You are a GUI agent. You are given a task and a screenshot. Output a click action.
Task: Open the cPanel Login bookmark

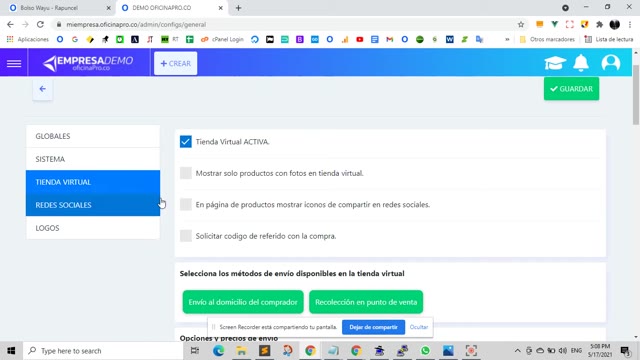tap(222, 39)
